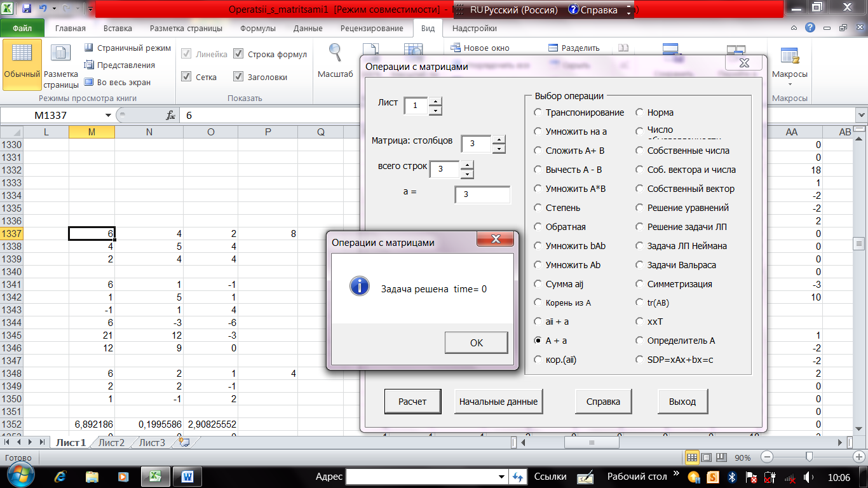Viewport: 868px width, 488px height.
Task: Switch to the Данные ribbon tab
Action: [x=308, y=28]
